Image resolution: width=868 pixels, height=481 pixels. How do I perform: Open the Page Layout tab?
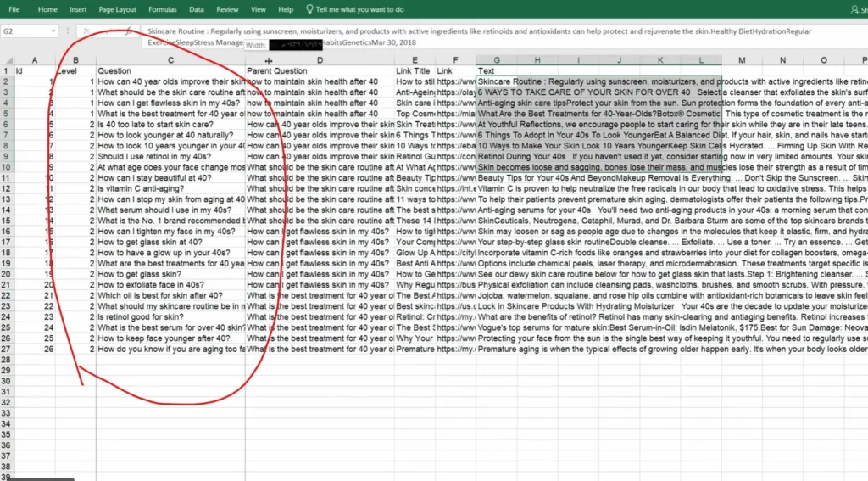117,9
